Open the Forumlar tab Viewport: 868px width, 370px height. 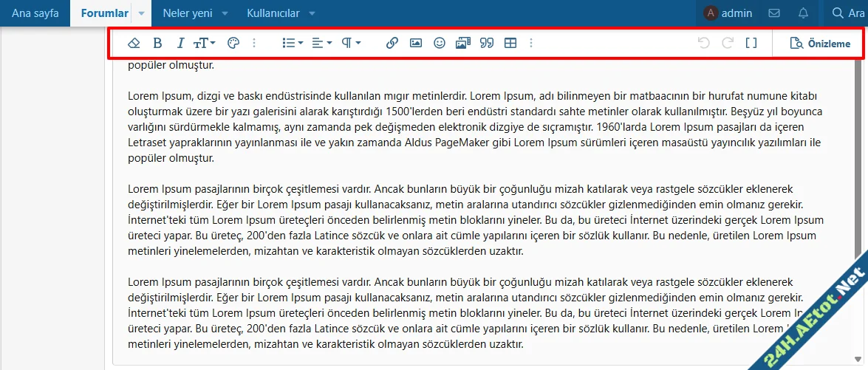pyautogui.click(x=104, y=13)
